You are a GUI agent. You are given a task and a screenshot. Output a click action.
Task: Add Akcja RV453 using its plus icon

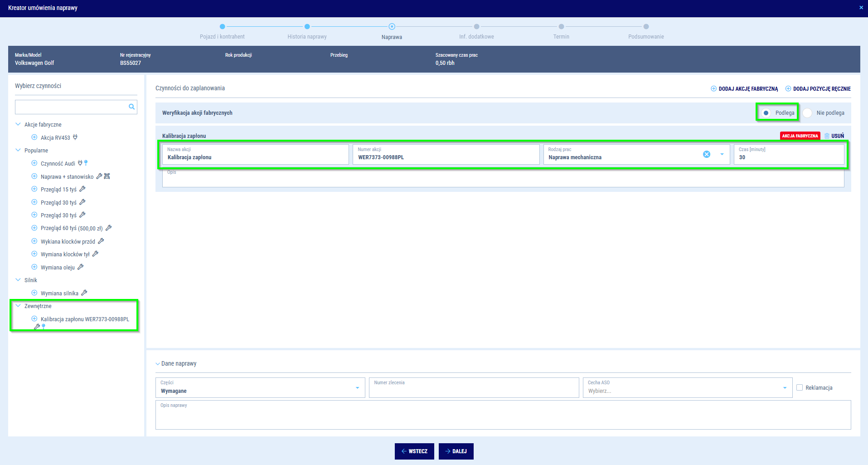click(x=34, y=137)
